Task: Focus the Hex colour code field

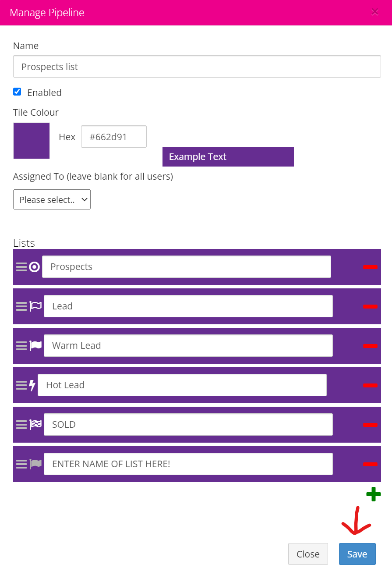Action: click(x=113, y=137)
